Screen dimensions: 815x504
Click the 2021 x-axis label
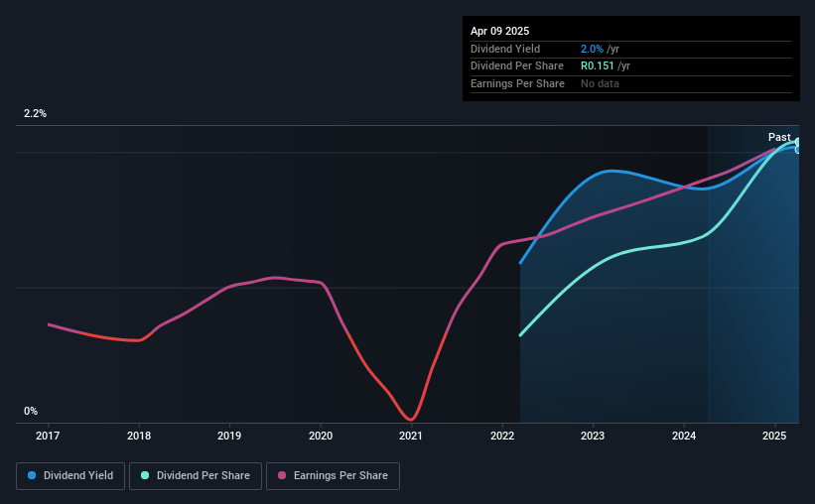click(x=411, y=436)
